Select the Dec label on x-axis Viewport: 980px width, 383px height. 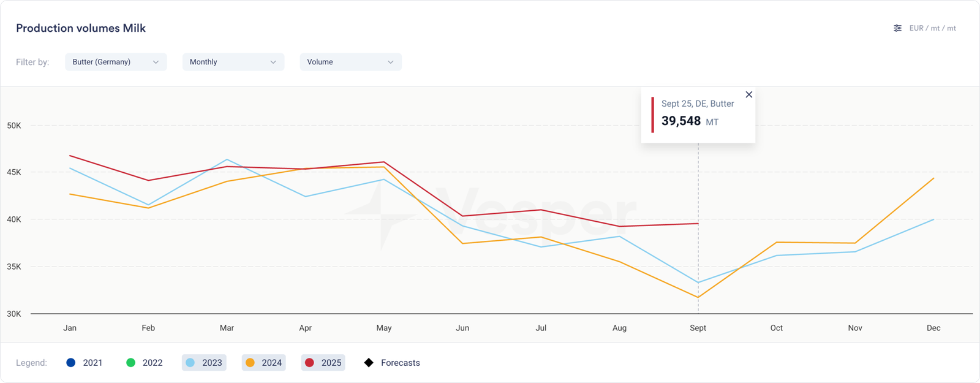tap(933, 328)
